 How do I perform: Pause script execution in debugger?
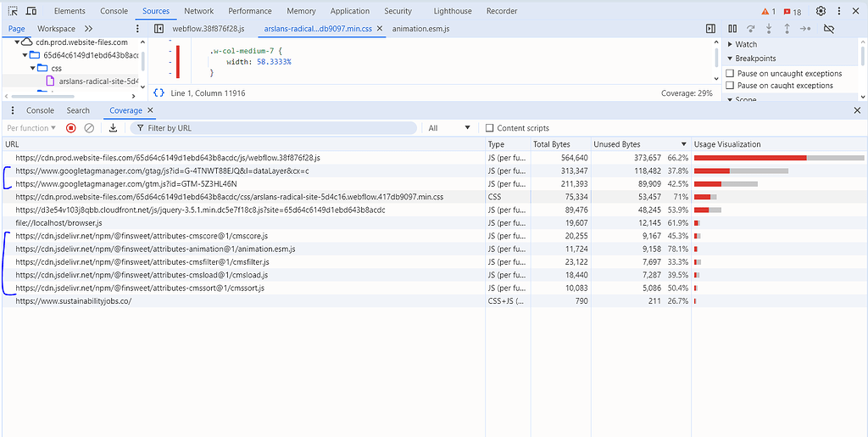tap(731, 28)
